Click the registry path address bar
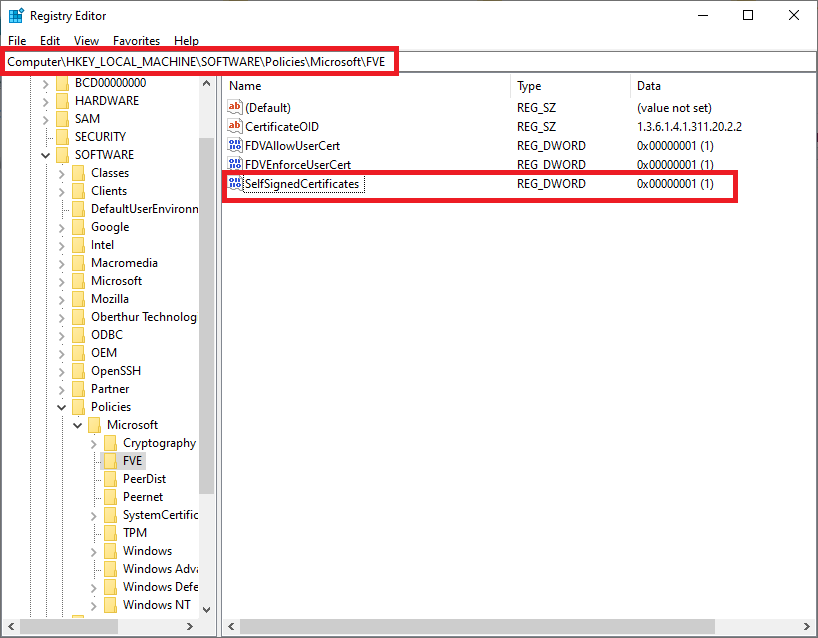Viewport: 818px width, 638px height. click(409, 62)
